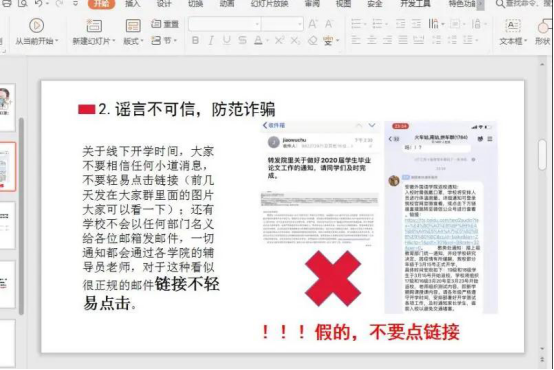Toggle Subscript formatting
Viewport: 554px width, 370px height.
click(295, 40)
